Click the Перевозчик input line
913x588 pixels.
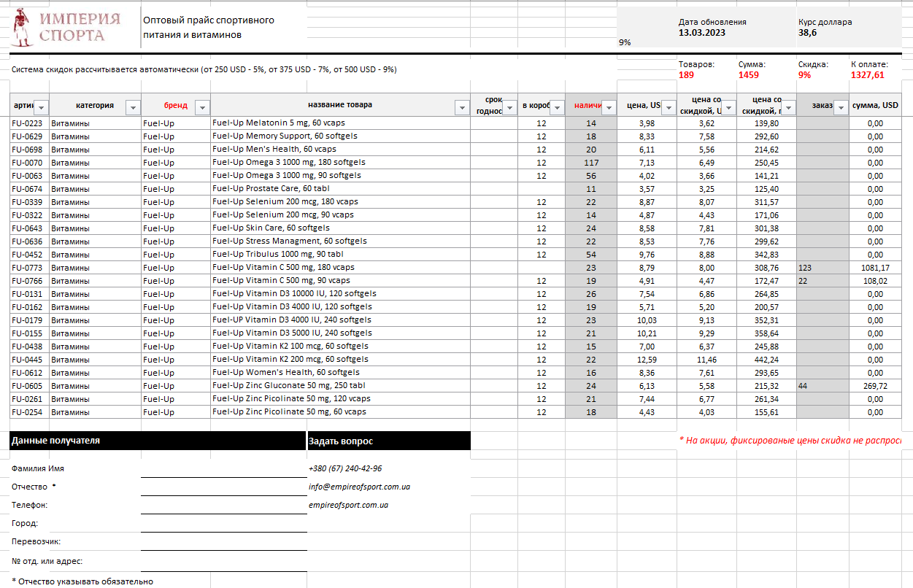pyautogui.click(x=223, y=542)
